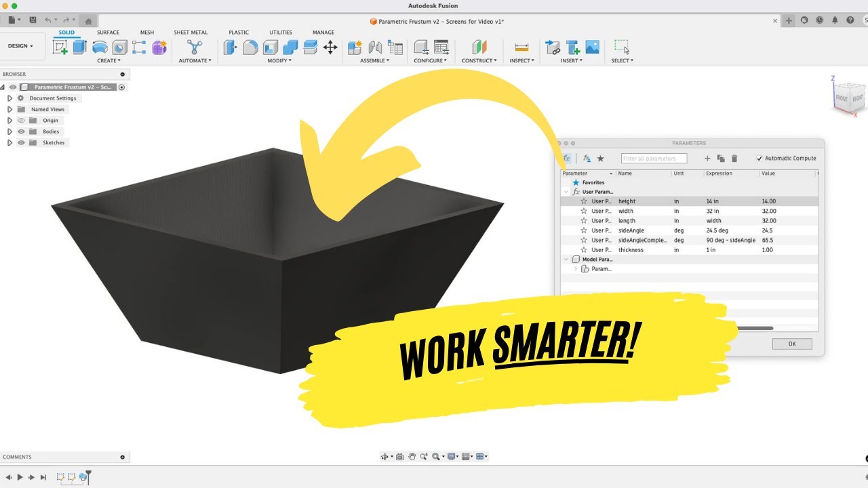The image size is (868, 488).
Task: Launch the Automate tool icon
Action: pyautogui.click(x=195, y=47)
